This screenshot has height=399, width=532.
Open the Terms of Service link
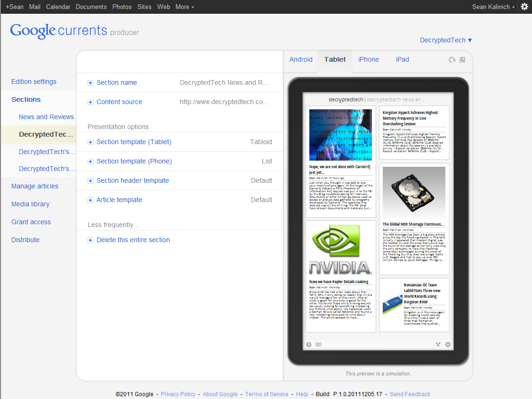tap(266, 394)
